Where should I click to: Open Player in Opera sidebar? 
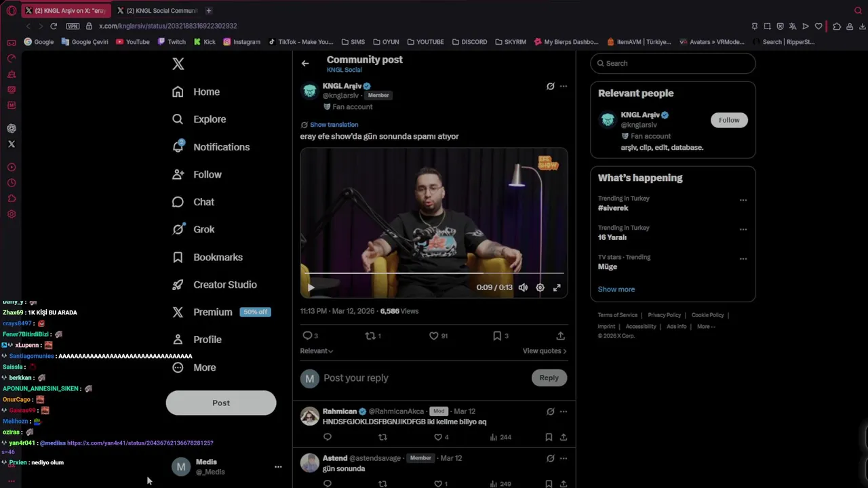12,167
